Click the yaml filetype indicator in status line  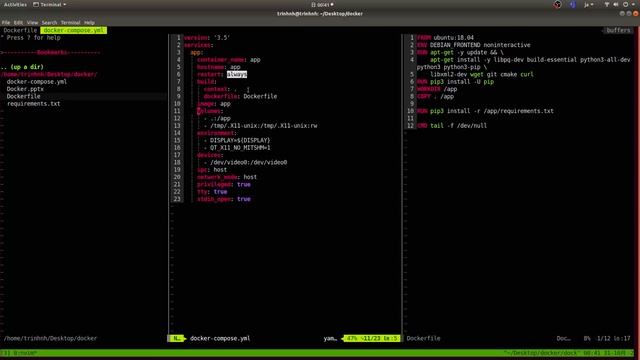pyautogui.click(x=330, y=338)
